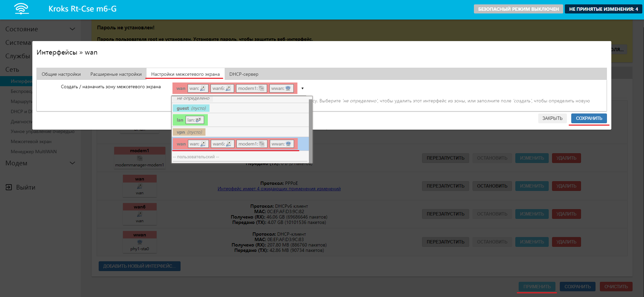Click the Закрыть button in dialog
The image size is (644, 297).
click(x=552, y=118)
